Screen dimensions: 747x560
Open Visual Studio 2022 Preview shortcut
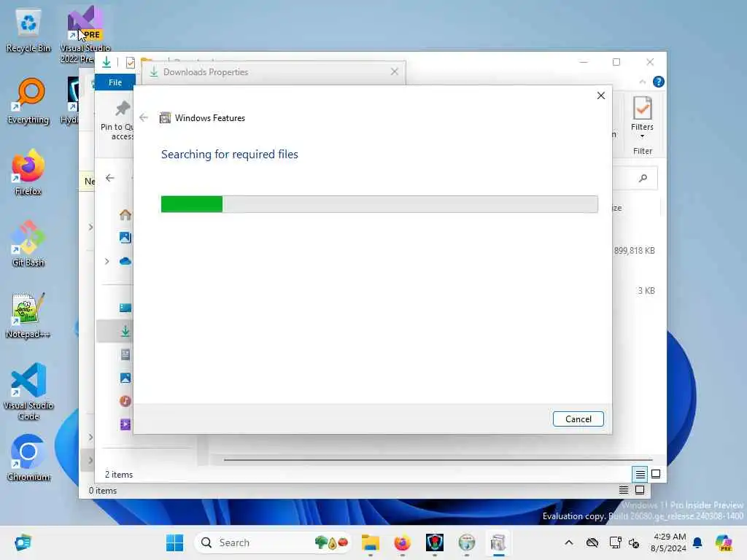pyautogui.click(x=85, y=35)
